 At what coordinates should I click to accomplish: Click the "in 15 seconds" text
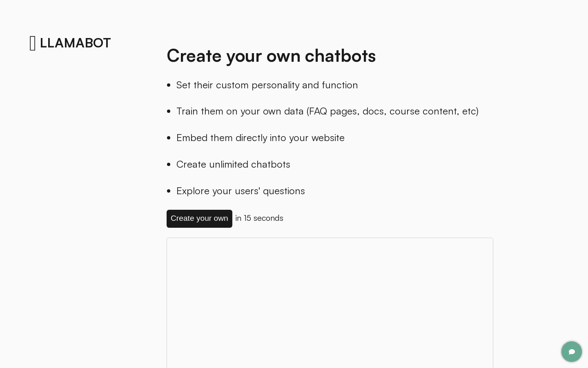click(259, 218)
